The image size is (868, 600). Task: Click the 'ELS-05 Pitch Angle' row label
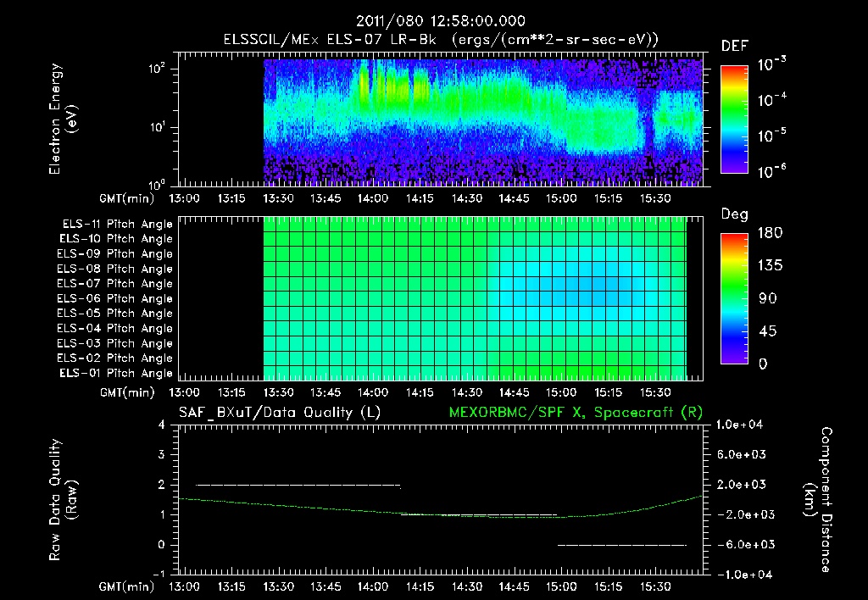coord(115,314)
